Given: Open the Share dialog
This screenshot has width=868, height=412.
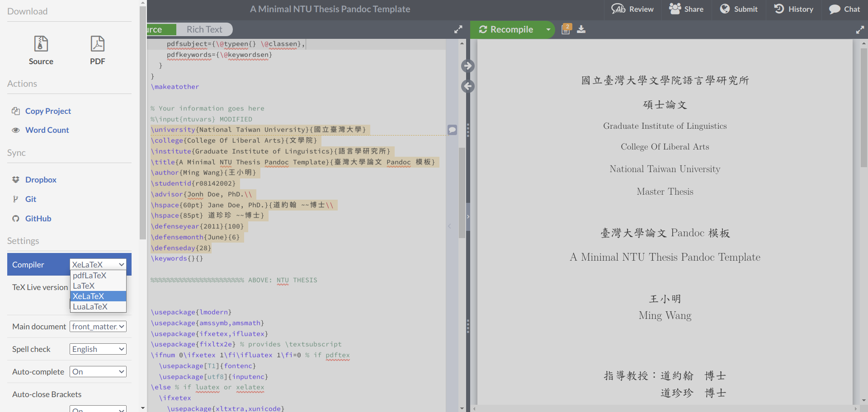Looking at the screenshot, I should pos(686,9).
